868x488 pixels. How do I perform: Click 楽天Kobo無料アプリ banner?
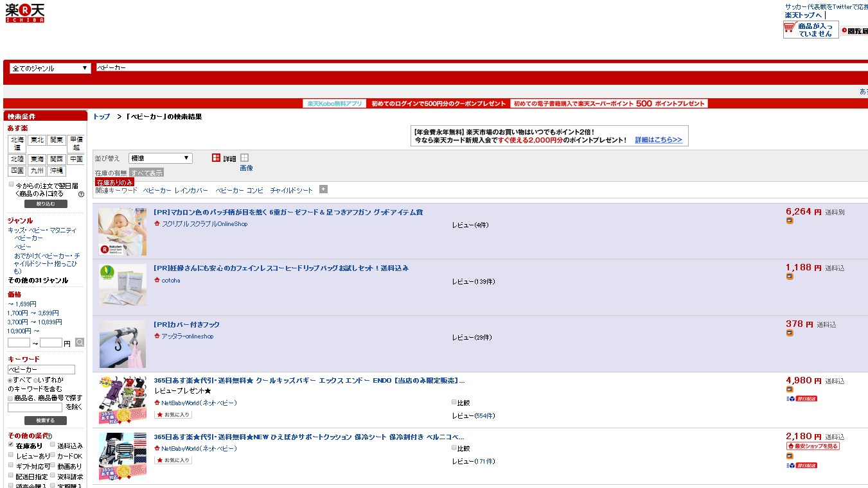click(x=335, y=103)
